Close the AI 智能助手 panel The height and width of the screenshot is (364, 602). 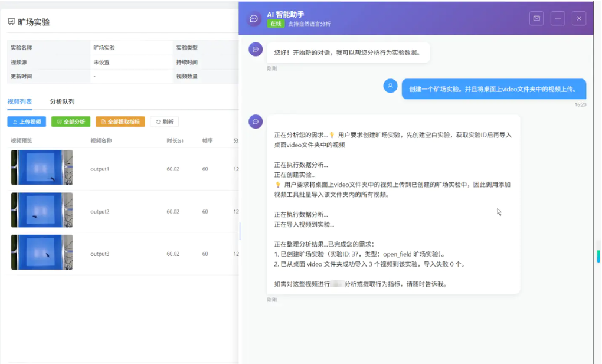click(x=579, y=18)
